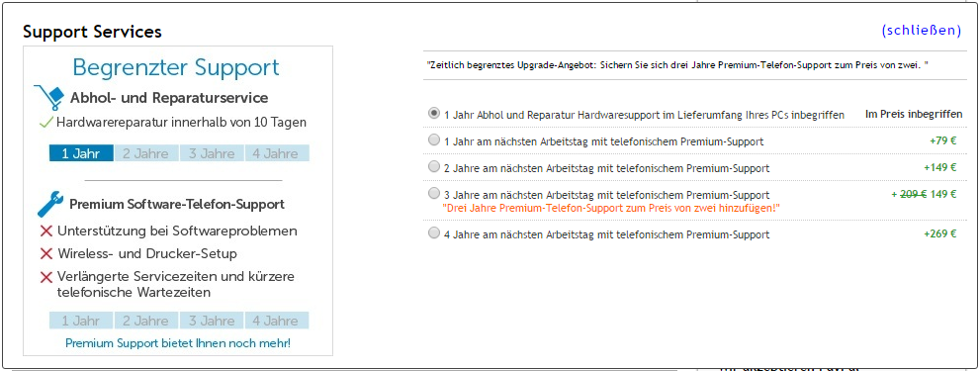Click the red X beside Verlängerte Servicezeiten
This screenshot has height=371, width=980.
pyautogui.click(x=45, y=277)
